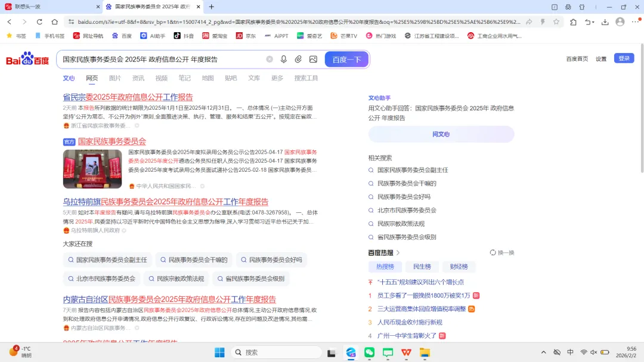The width and height of the screenshot is (644, 362).
Task: Switch to the 文心 tab
Action: tap(69, 78)
